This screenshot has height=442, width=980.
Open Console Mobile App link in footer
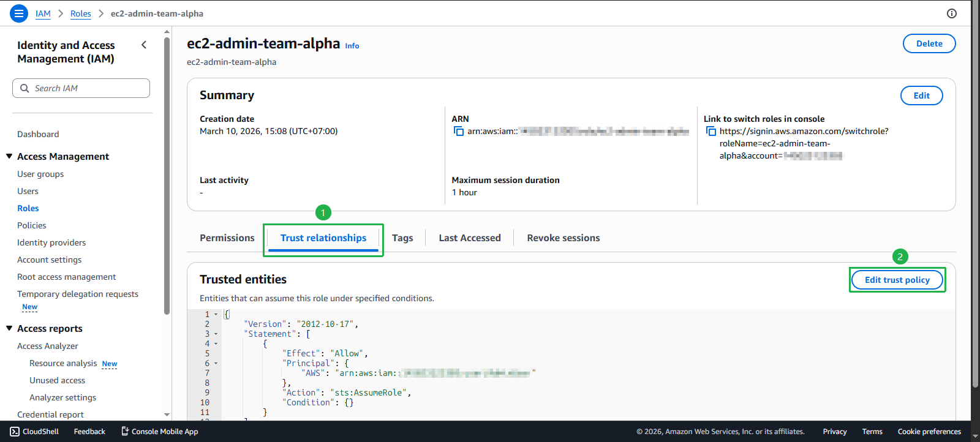click(159, 432)
